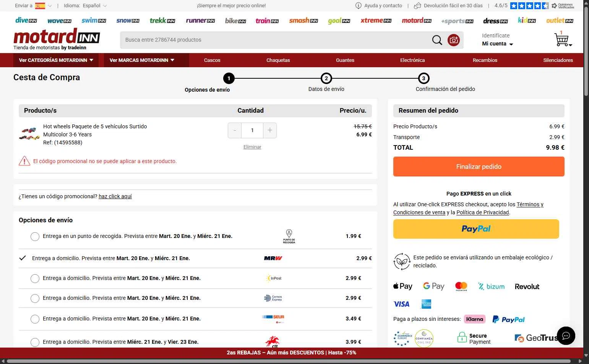Click the Opiniones Verificadas rating badge
The image size is (589, 364).
(563, 6)
